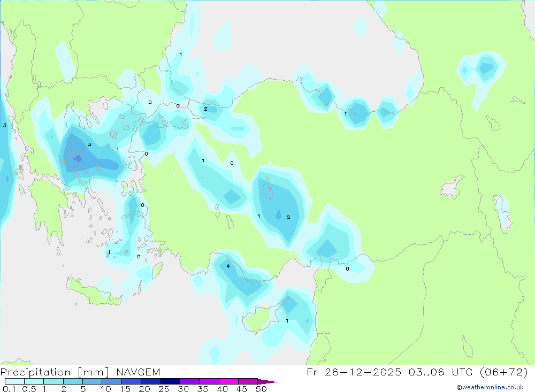Click the legend swatch between 45 and 50
535x392 pixels.
pyautogui.click(x=248, y=381)
